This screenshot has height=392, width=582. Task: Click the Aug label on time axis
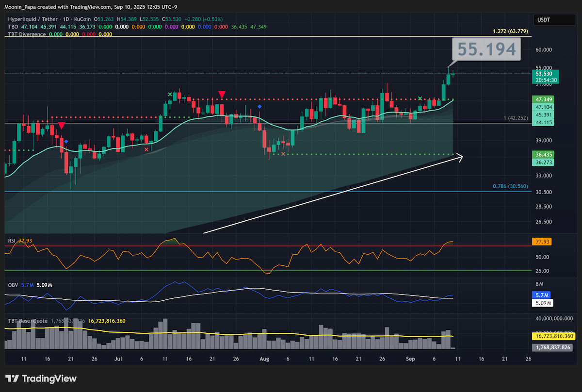[x=264, y=359]
